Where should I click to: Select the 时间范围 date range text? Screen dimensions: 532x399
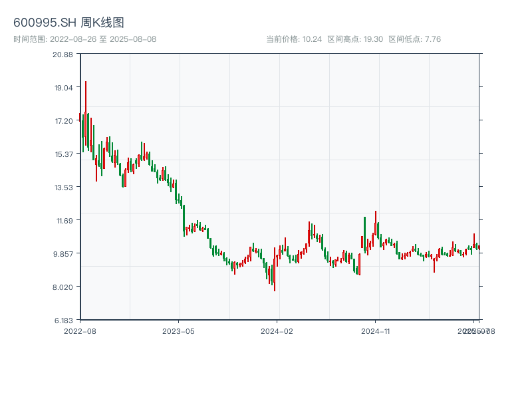pos(84,39)
